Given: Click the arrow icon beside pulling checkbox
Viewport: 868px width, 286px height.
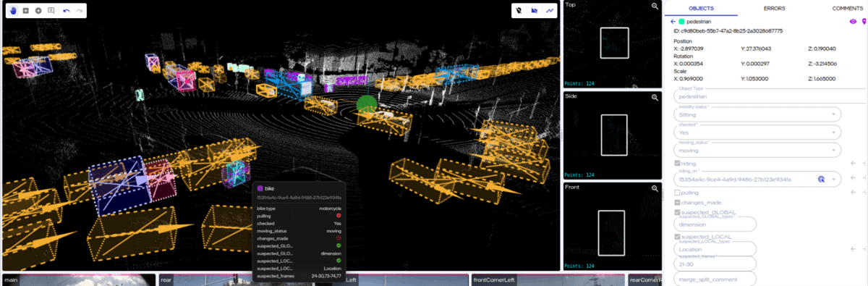Looking at the screenshot, I should pyautogui.click(x=853, y=192).
